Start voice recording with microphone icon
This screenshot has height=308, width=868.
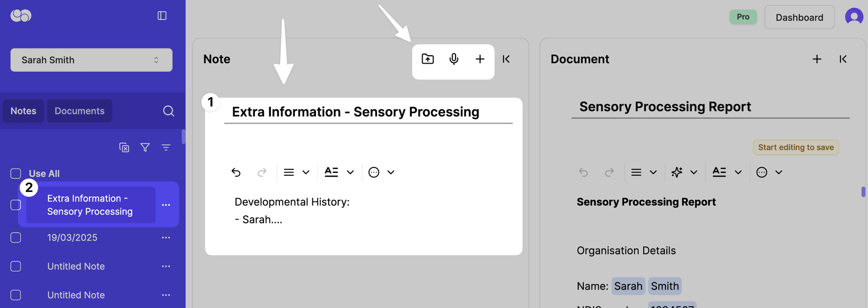[x=454, y=59]
